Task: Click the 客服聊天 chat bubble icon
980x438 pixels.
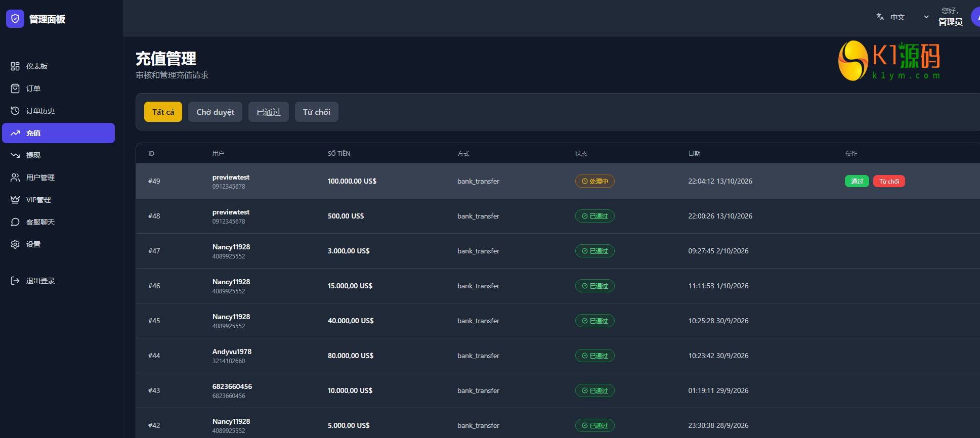Action: pos(15,222)
